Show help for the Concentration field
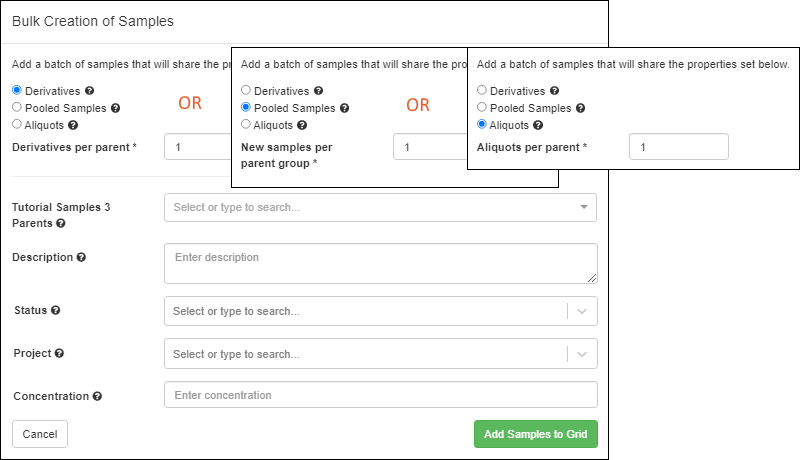Image resolution: width=800 pixels, height=460 pixels. 97,396
